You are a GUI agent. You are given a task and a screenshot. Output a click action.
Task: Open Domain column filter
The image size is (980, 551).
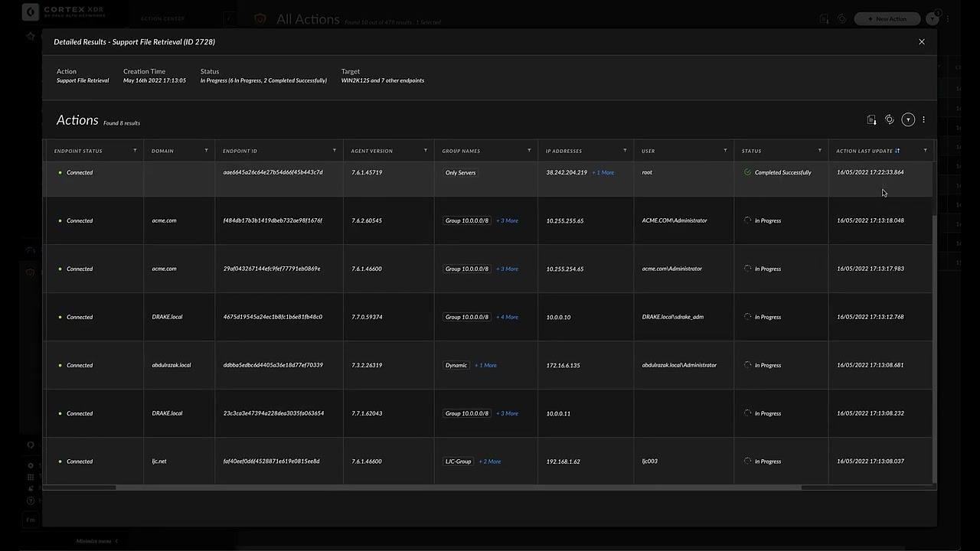206,151
